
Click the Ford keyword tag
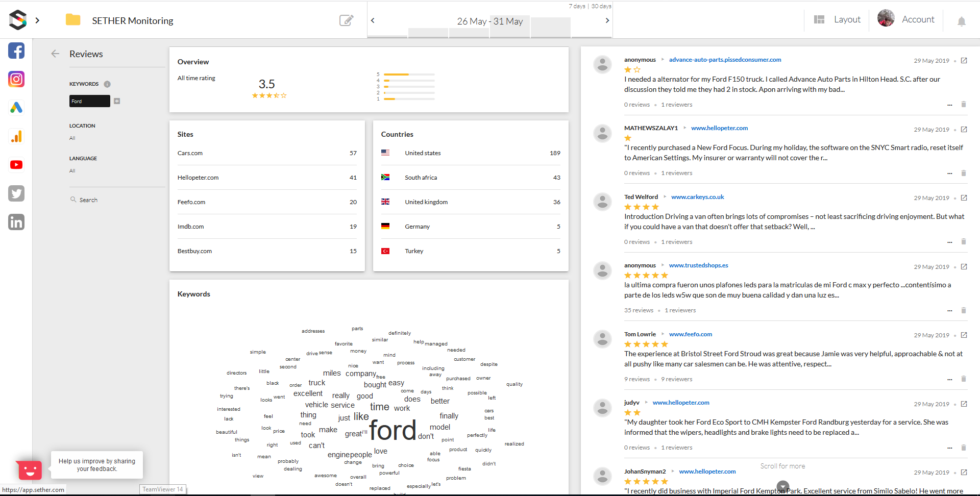click(x=89, y=101)
